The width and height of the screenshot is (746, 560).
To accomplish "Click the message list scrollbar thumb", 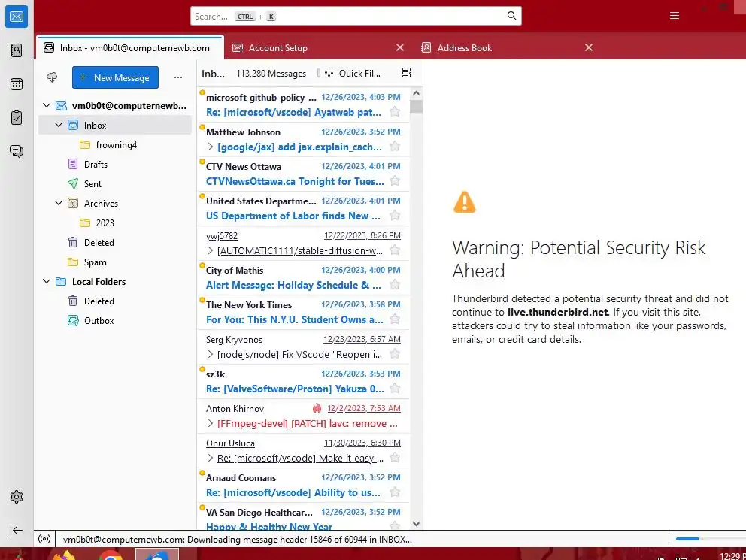I will tap(417, 106).
